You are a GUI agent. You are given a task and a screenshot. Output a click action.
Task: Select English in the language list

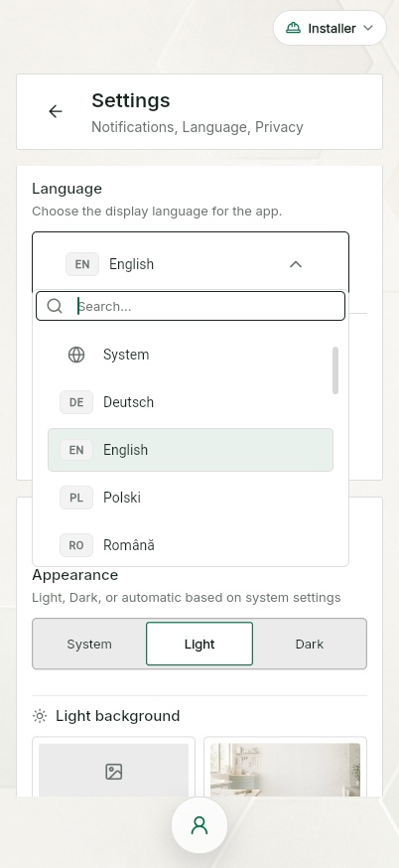191,450
